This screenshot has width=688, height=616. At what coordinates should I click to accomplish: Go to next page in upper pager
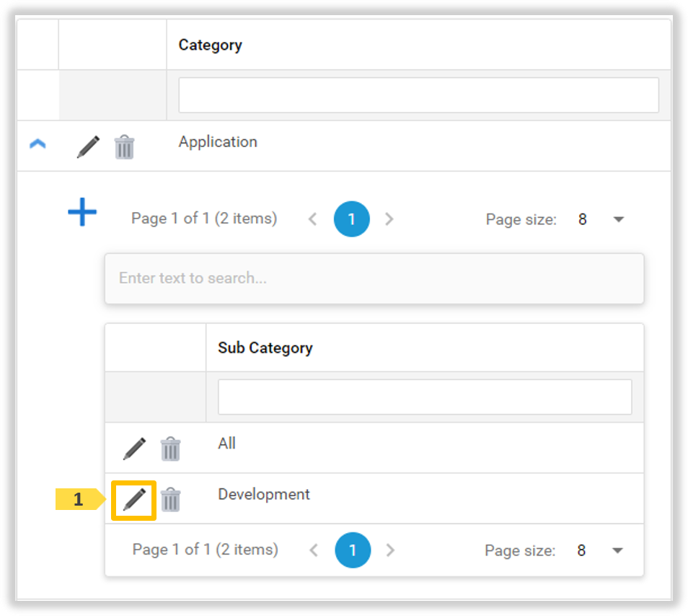[389, 219]
